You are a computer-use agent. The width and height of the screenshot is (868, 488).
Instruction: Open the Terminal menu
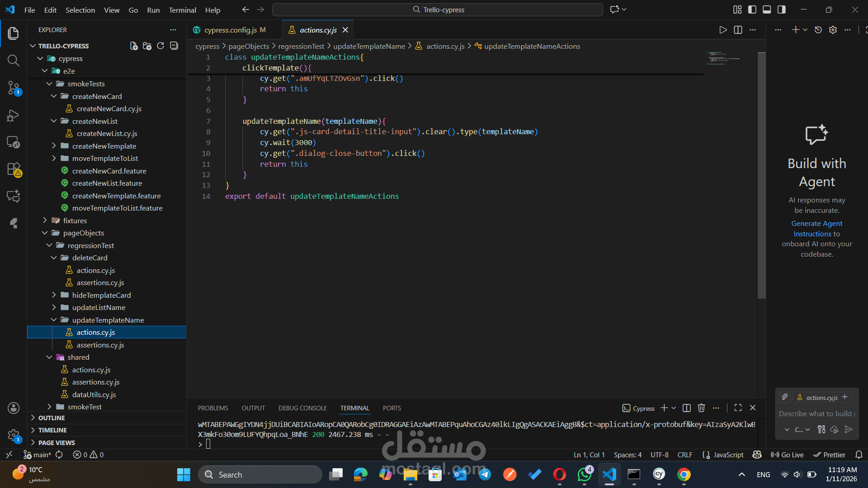(x=182, y=10)
